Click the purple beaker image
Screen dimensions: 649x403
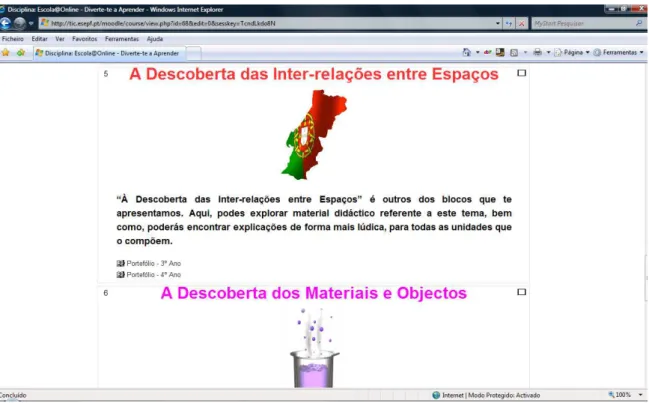click(314, 348)
